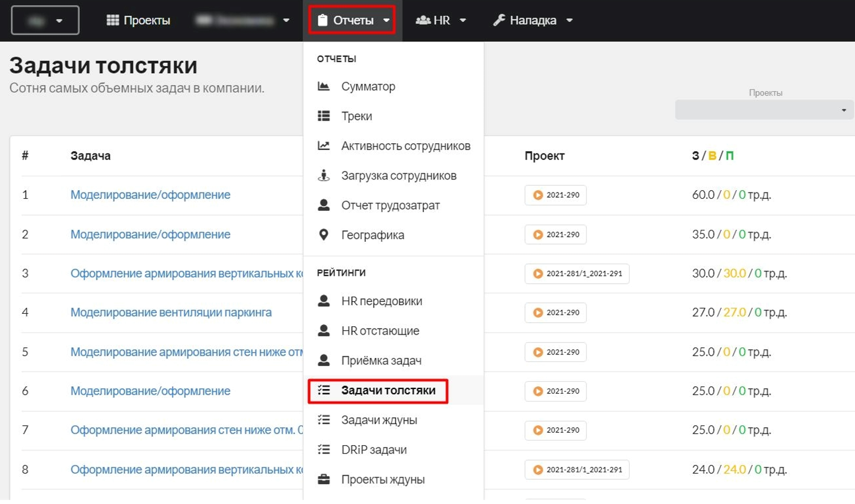This screenshot has width=855, height=504.
Task: Open Моделирование вентиляции паркинга task
Action: 171,313
